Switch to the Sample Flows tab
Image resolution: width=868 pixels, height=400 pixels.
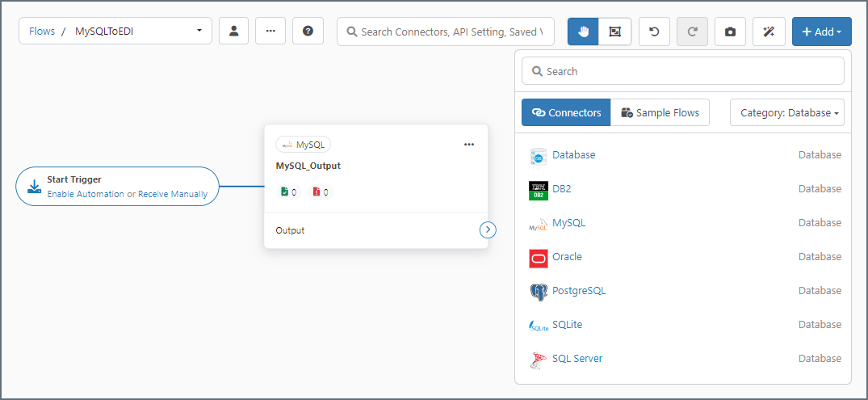pos(660,113)
